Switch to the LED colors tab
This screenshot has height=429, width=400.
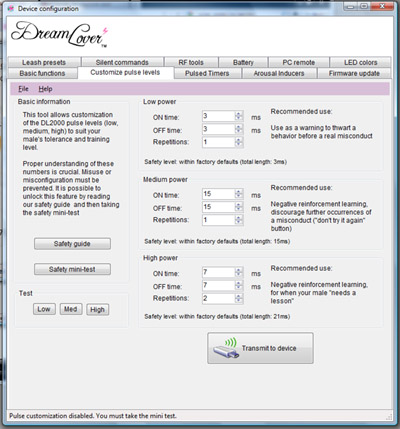[x=360, y=62]
